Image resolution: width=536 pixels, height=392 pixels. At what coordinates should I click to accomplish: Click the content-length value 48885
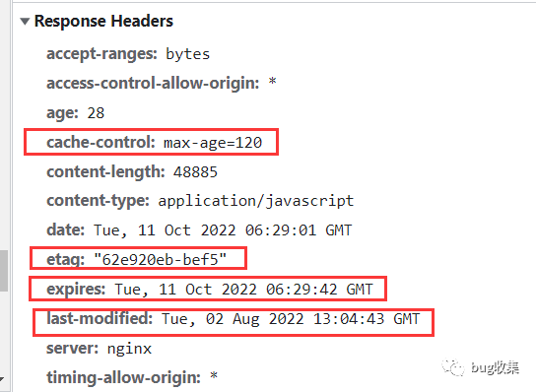pyautogui.click(x=195, y=172)
